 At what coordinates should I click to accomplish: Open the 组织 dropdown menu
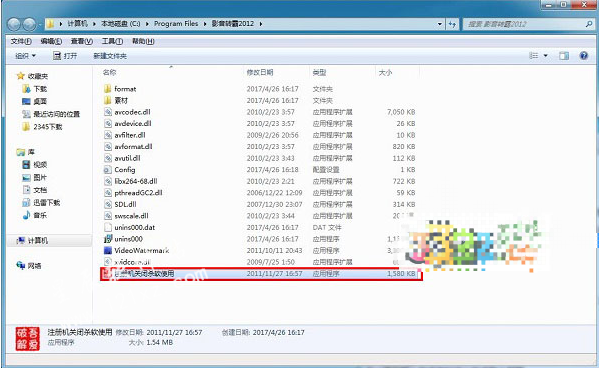click(26, 56)
